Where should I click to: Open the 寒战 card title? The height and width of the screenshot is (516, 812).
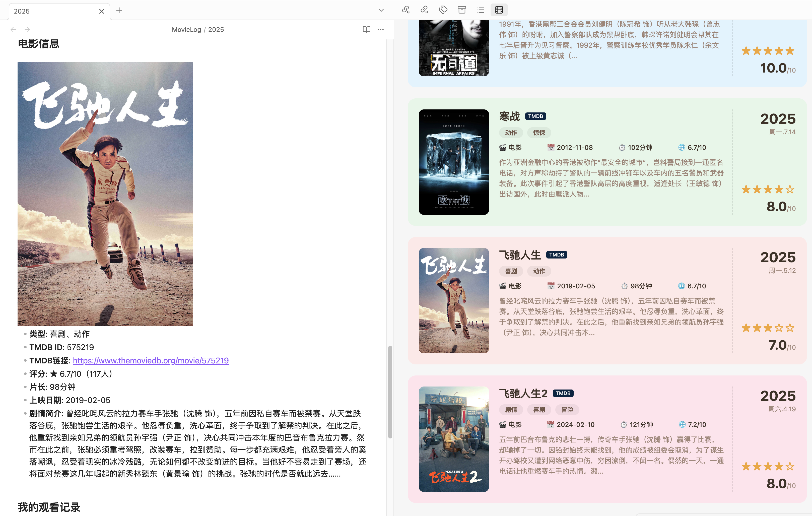click(x=510, y=116)
